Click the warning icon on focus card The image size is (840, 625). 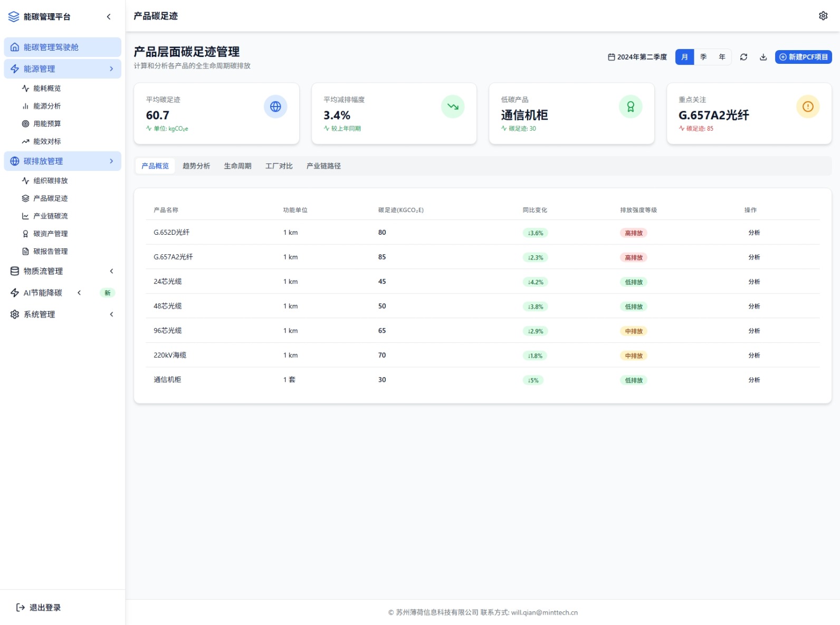807,107
